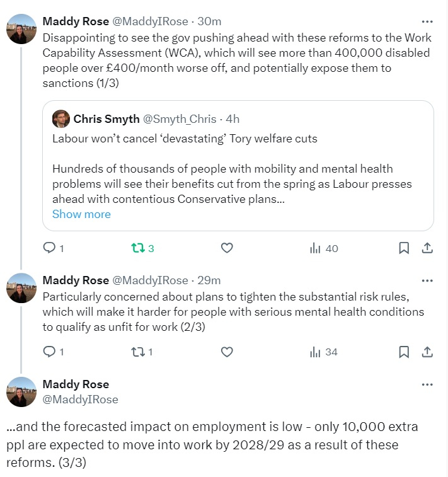Screen dimensions: 448x477
Task: Like the tweet about substantial risk rules
Action: point(227,352)
